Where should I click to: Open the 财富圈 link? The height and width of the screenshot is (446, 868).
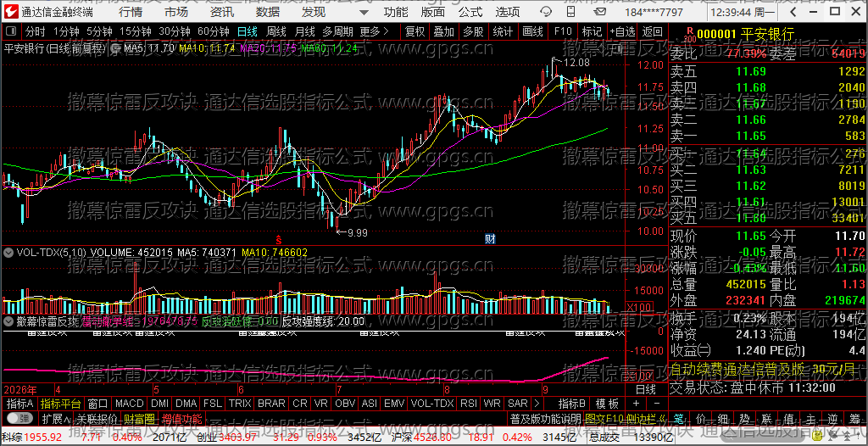coord(139,418)
